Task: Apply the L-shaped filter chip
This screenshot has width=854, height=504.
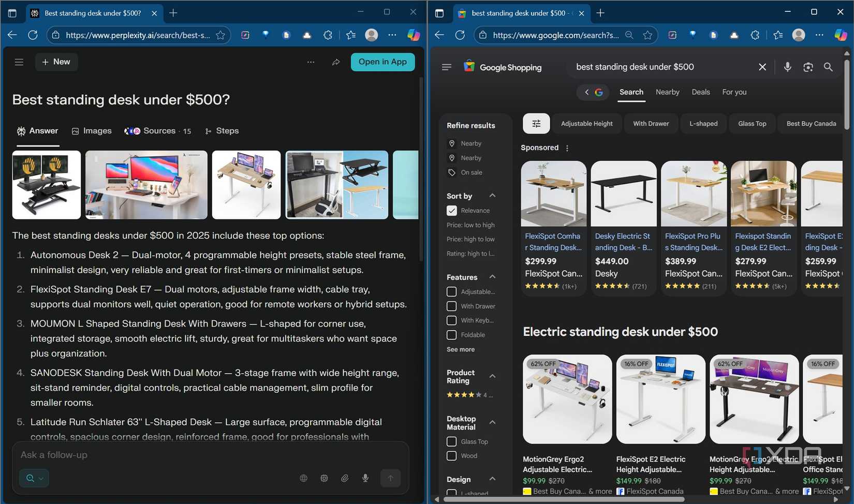Action: pos(703,124)
